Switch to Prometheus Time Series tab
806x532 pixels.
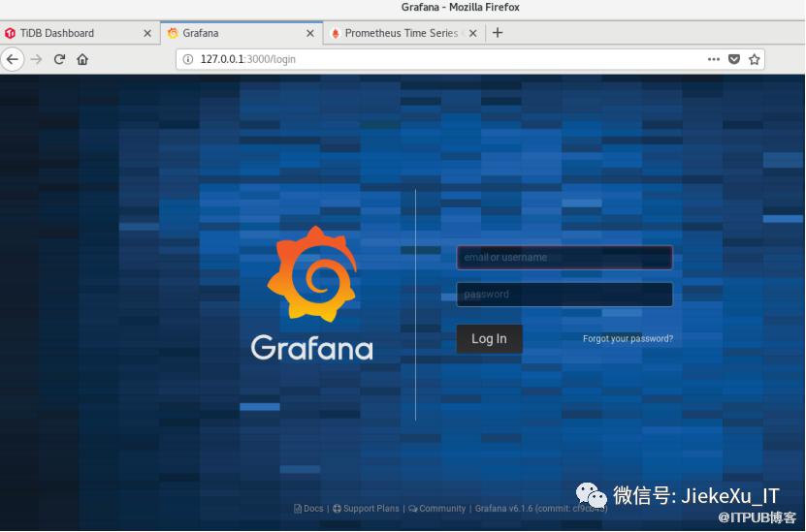pos(403,33)
